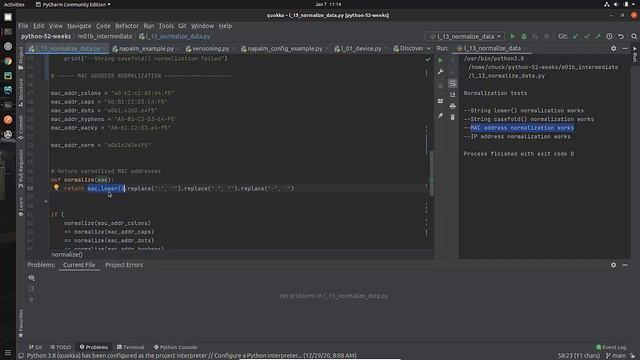Open run configuration wrench icon

[440, 72]
